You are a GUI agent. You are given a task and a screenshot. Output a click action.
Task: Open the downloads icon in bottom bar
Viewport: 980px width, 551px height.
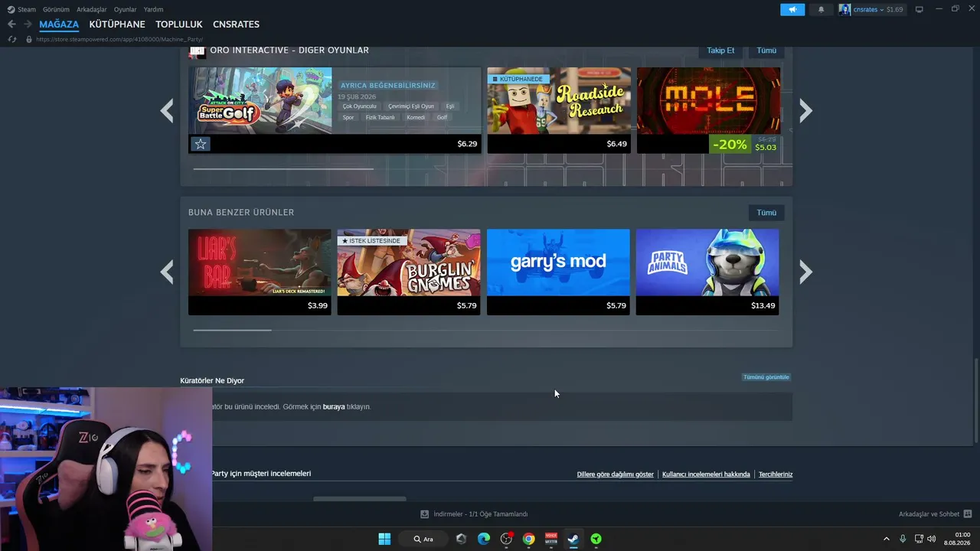(425, 514)
